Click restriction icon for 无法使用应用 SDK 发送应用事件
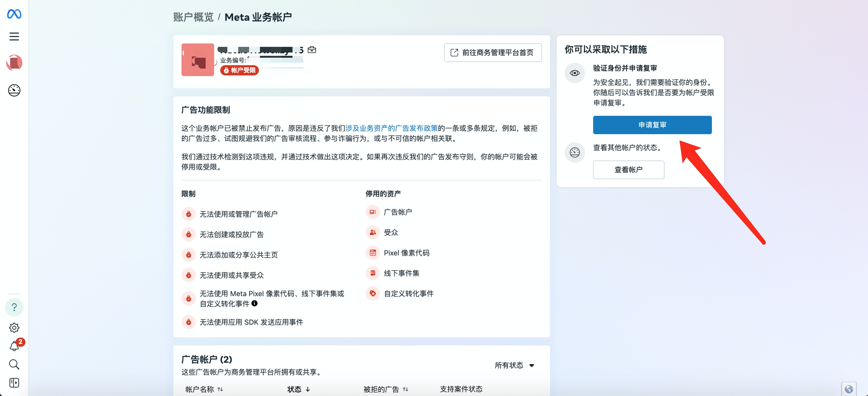The image size is (868, 396). point(189,322)
